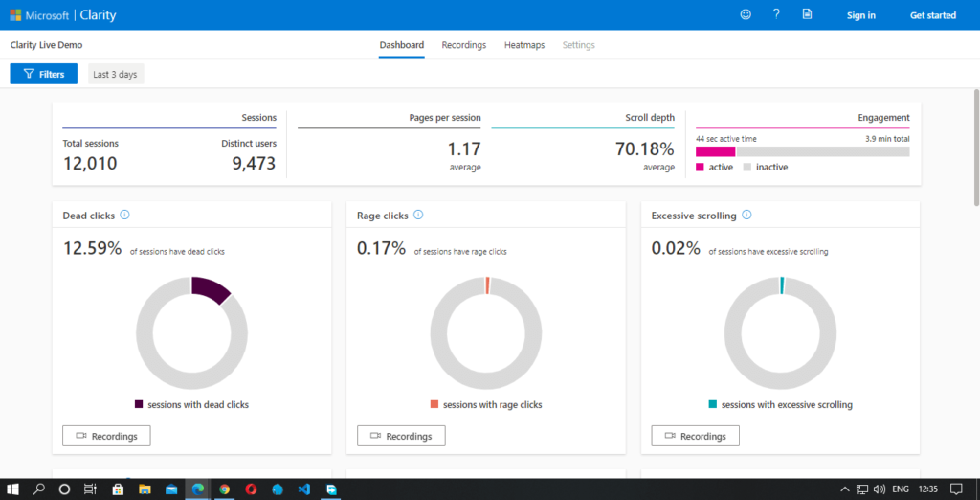This screenshot has height=500, width=980.
Task: Open Recordings for rage clicks
Action: 401,436
